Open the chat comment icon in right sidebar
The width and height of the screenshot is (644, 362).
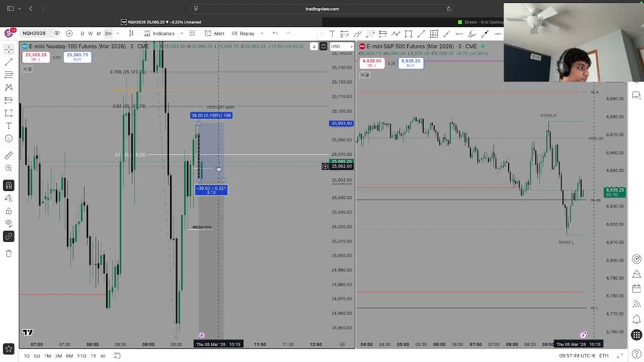point(636,95)
